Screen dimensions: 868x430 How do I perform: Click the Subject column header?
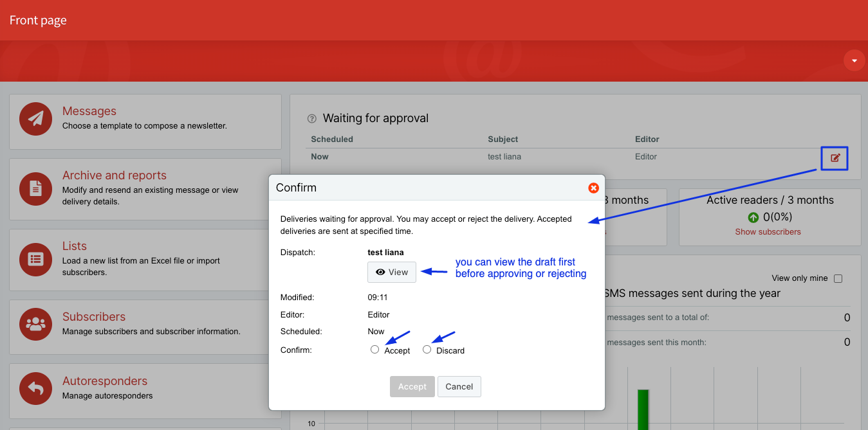(503, 139)
